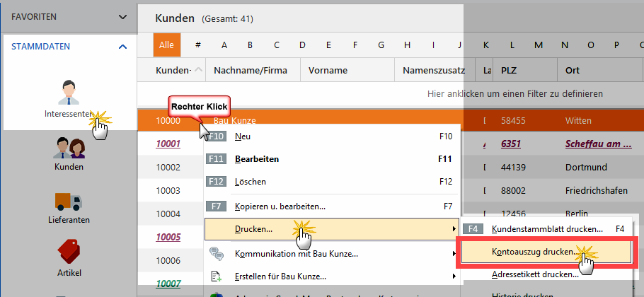Open customer number link 10007
The width and height of the screenshot is (644, 297).
pos(168,284)
